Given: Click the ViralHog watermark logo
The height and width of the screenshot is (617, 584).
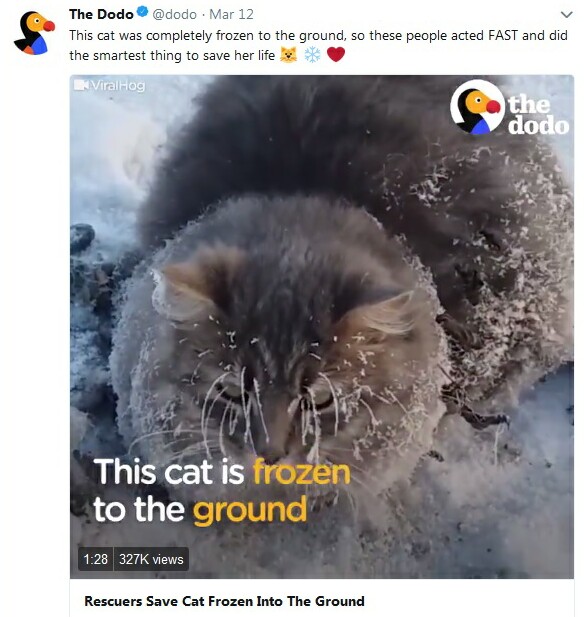Looking at the screenshot, I should tap(110, 85).
